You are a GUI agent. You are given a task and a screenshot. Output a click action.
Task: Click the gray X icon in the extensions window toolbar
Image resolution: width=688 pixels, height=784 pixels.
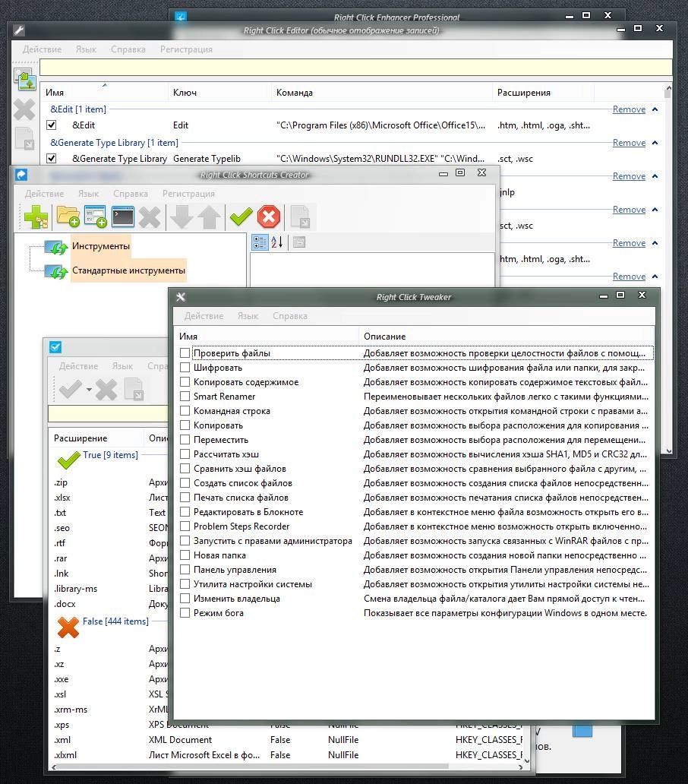(106, 390)
